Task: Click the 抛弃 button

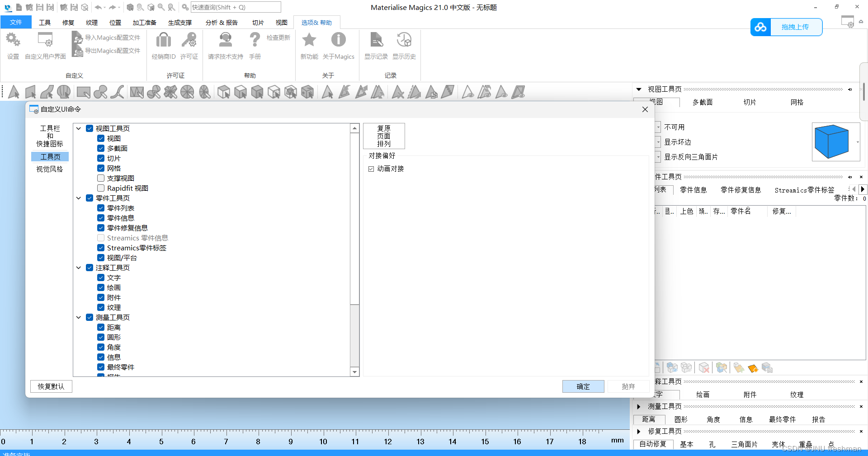Action: tap(628, 386)
